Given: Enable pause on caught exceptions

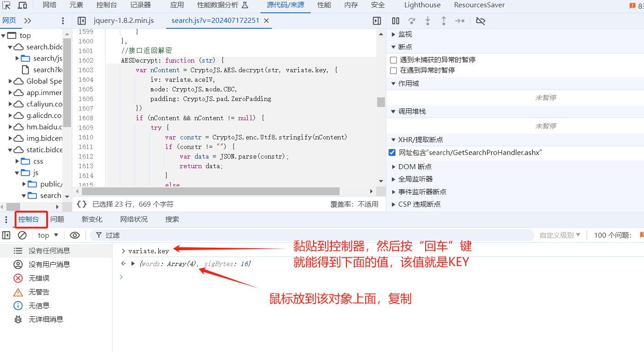Looking at the screenshot, I should pyautogui.click(x=393, y=70).
